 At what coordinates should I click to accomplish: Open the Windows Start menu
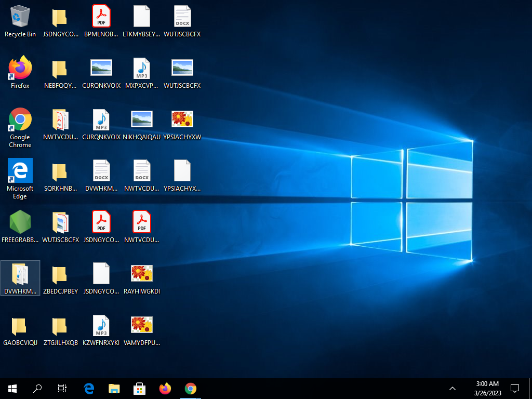click(x=12, y=388)
